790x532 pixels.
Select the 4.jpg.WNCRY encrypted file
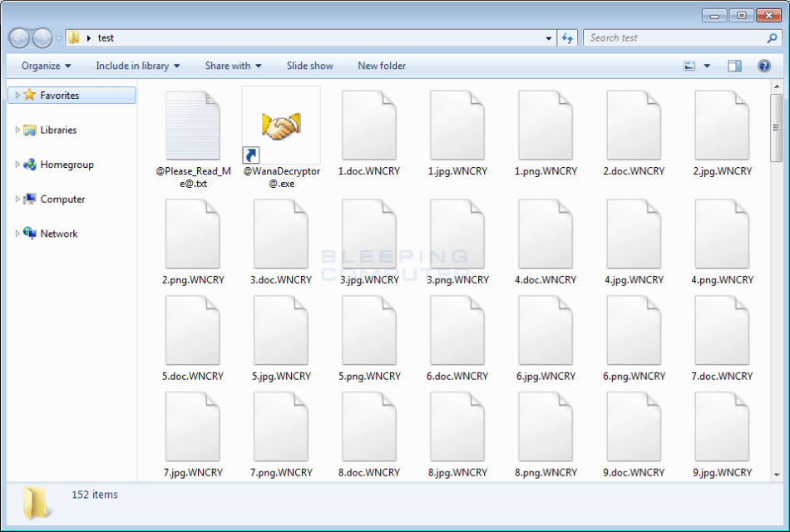tap(633, 233)
